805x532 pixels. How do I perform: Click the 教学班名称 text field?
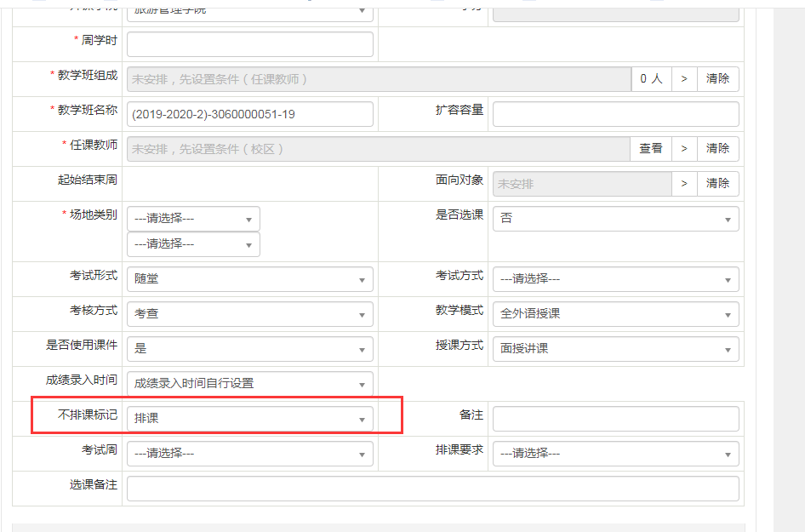(x=249, y=114)
